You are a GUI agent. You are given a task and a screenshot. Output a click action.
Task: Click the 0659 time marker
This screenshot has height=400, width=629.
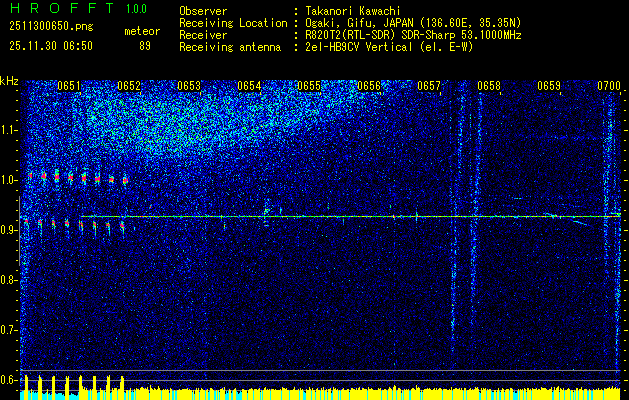pos(549,86)
